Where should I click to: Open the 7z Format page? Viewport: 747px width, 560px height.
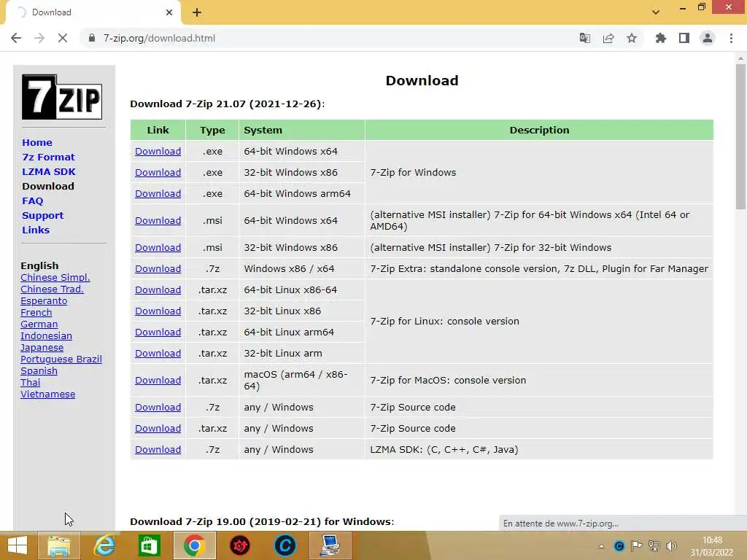coord(48,157)
